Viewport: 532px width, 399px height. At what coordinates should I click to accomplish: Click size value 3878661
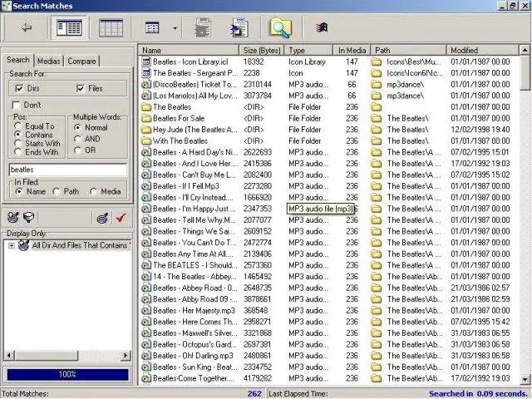(257, 299)
